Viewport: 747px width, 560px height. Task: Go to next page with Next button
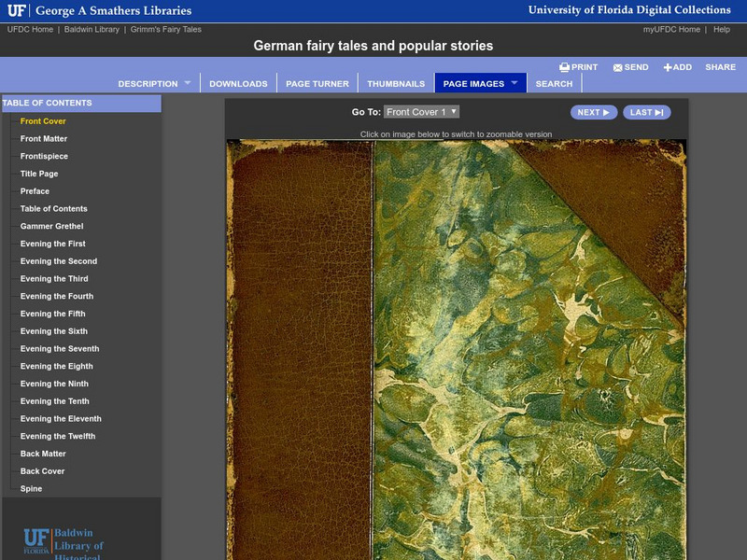pos(594,112)
